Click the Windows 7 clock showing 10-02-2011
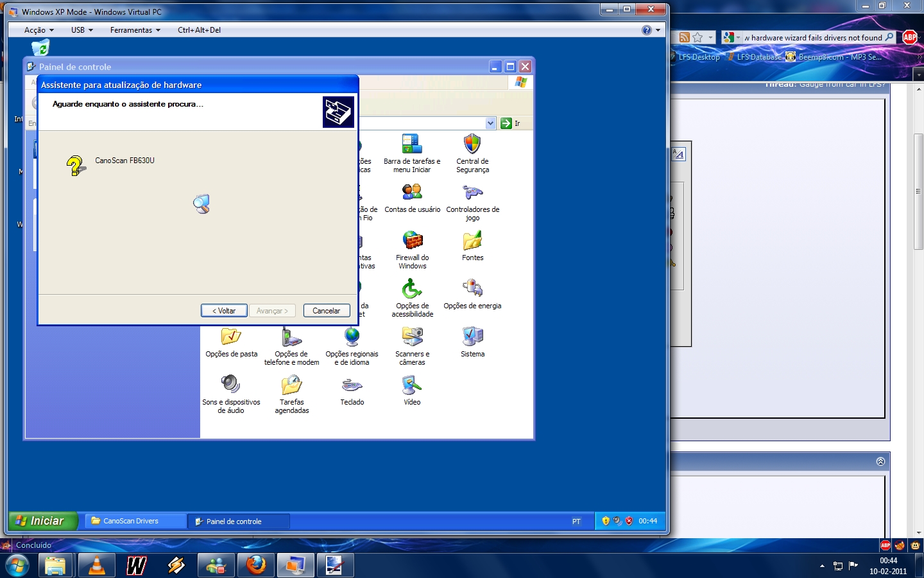Viewport: 924px width, 578px height. pyautogui.click(x=888, y=566)
